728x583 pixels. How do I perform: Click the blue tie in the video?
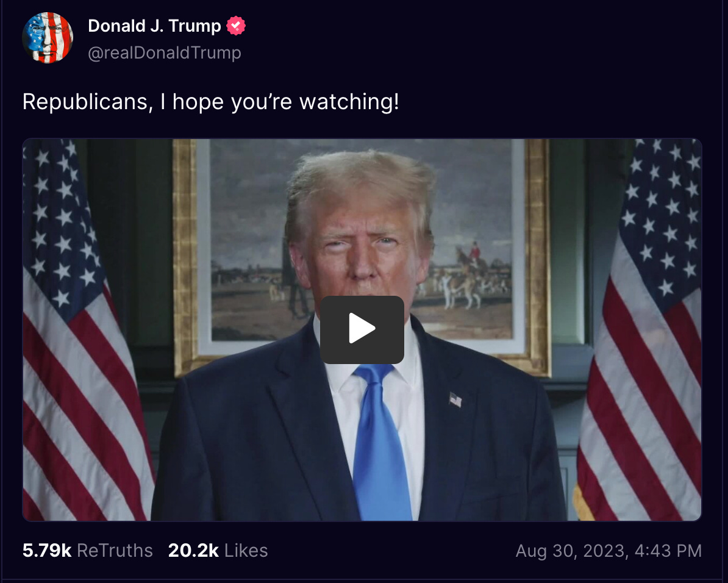pos(380,442)
